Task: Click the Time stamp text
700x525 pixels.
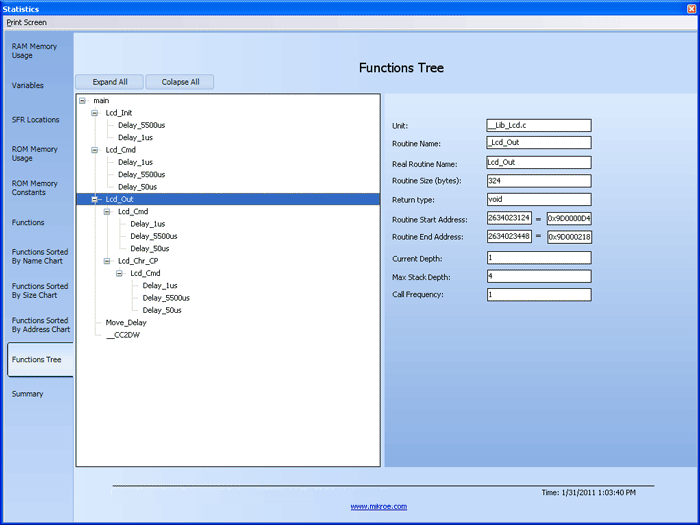Action: coord(588,492)
